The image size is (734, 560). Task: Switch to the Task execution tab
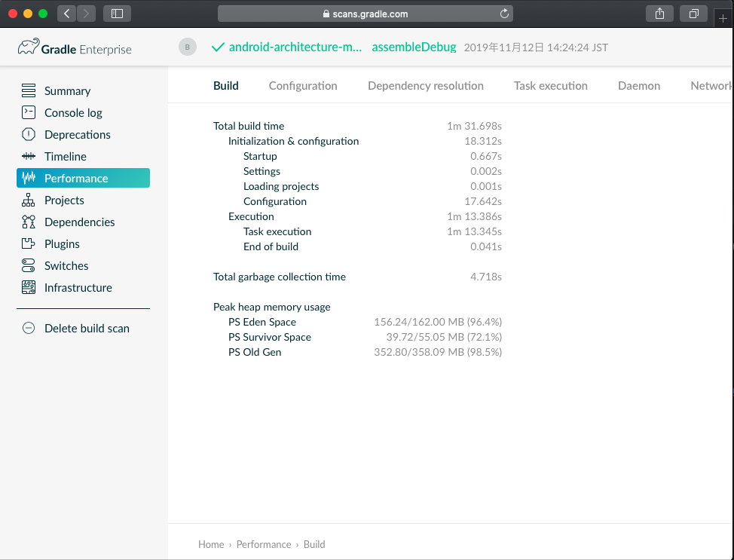(x=550, y=86)
